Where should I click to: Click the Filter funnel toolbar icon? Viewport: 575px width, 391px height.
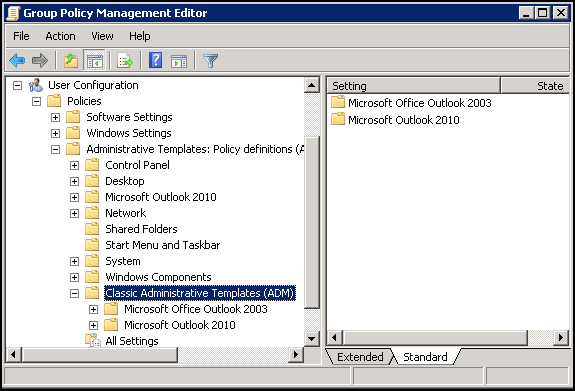pyautogui.click(x=210, y=60)
